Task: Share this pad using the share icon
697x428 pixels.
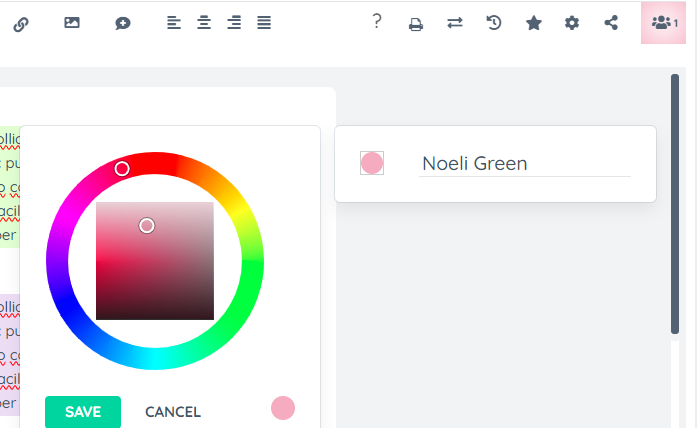Action: click(611, 23)
